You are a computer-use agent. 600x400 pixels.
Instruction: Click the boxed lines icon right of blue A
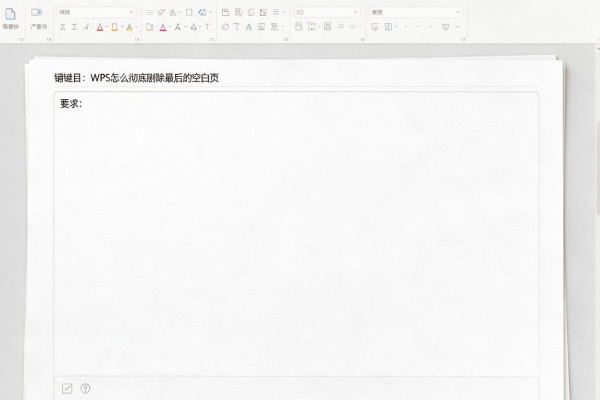coord(261,27)
